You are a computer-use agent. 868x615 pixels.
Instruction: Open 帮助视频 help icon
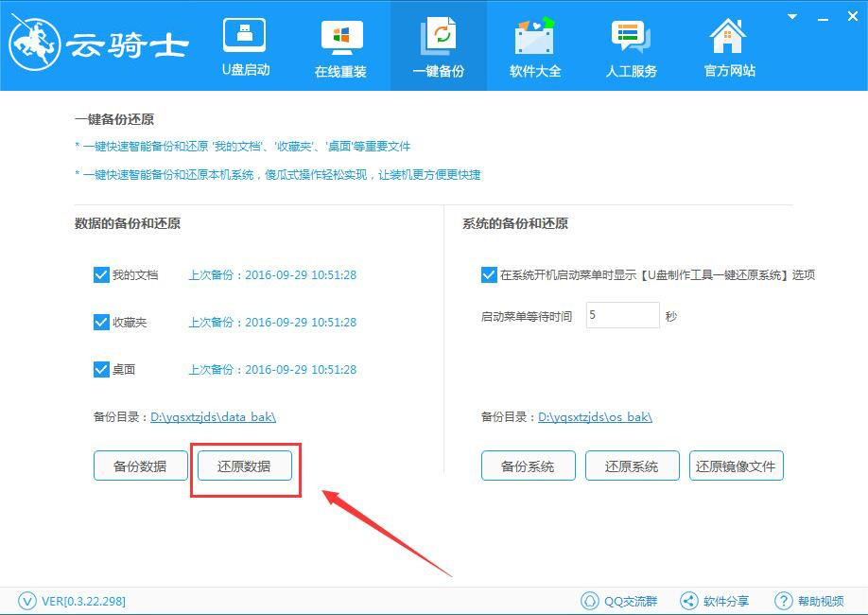click(x=784, y=600)
